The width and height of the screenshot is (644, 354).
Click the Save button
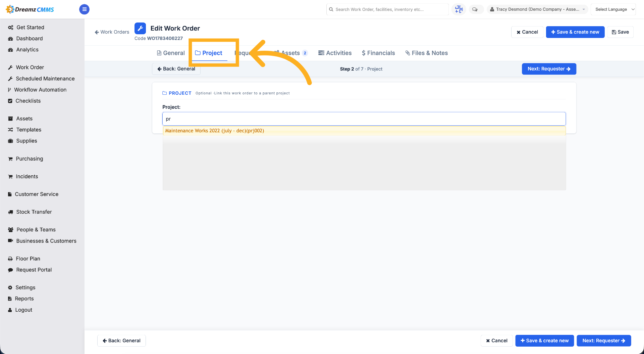[620, 32]
